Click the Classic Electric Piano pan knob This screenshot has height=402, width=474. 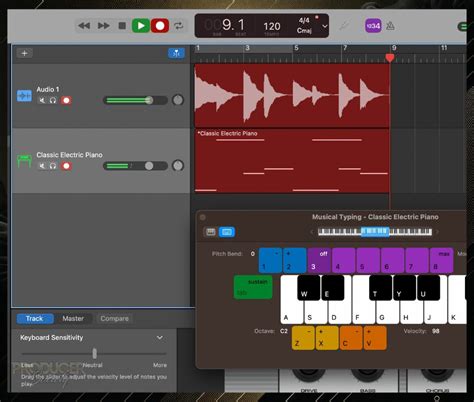click(178, 166)
